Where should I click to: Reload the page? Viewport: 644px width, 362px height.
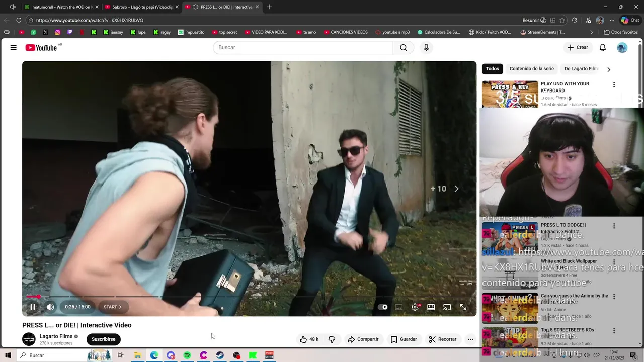click(19, 20)
